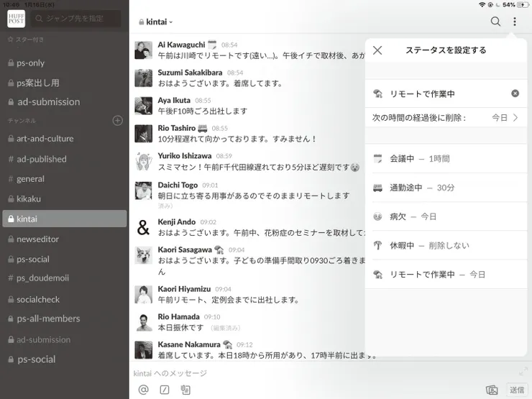532x399 pixels.
Task: Open Rio Hamada's avatar
Action: click(x=143, y=322)
